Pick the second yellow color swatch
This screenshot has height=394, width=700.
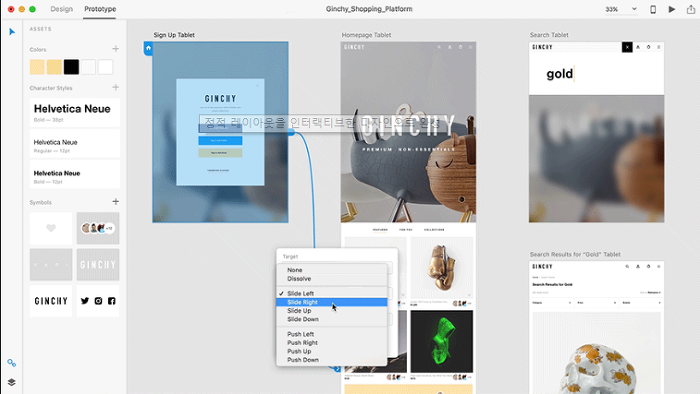click(54, 67)
